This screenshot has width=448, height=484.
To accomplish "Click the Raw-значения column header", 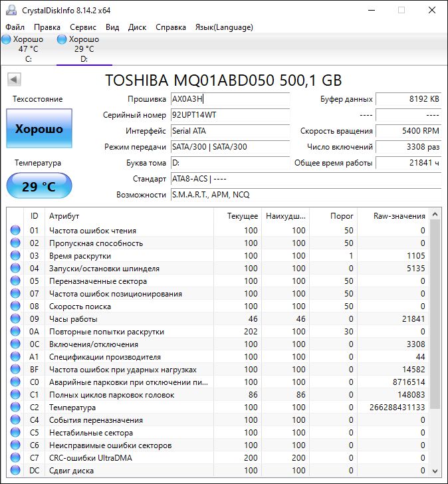I will [399, 216].
